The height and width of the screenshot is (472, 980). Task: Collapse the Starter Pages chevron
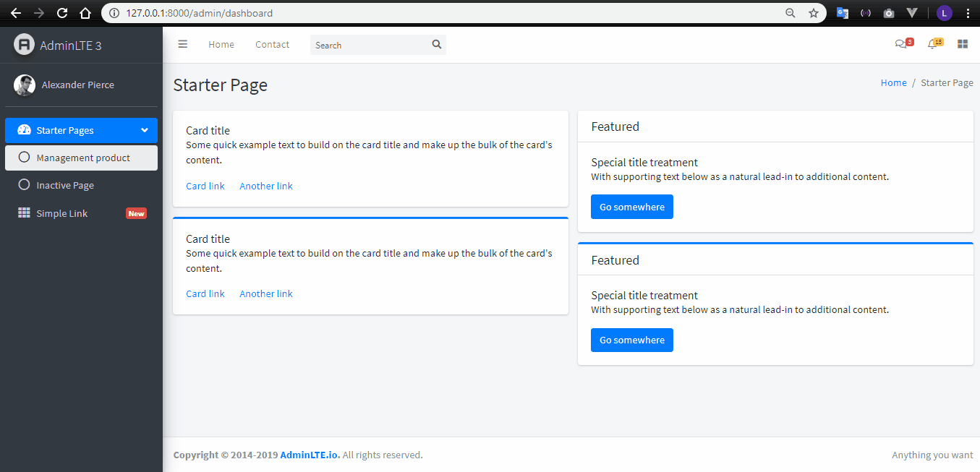coord(145,130)
